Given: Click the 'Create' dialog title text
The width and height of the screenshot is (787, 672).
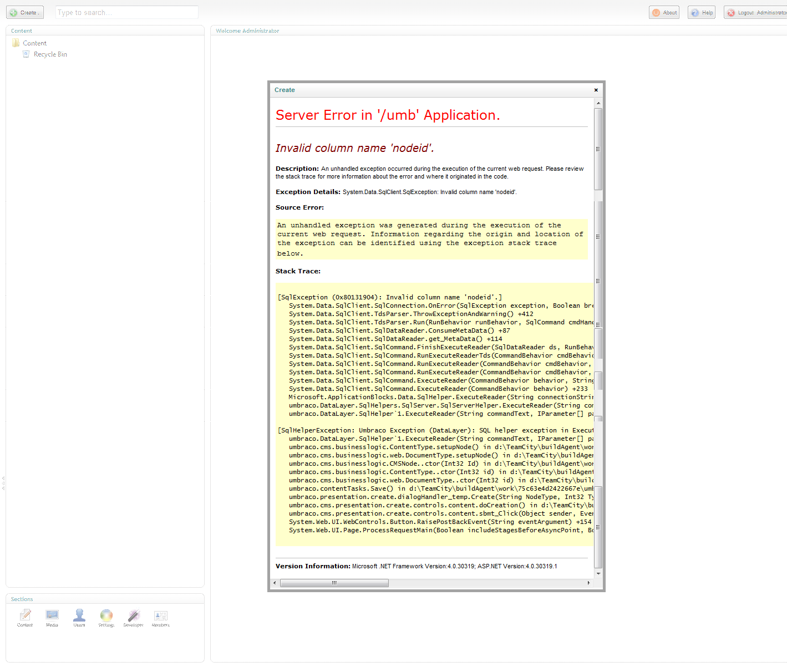Looking at the screenshot, I should coord(285,90).
